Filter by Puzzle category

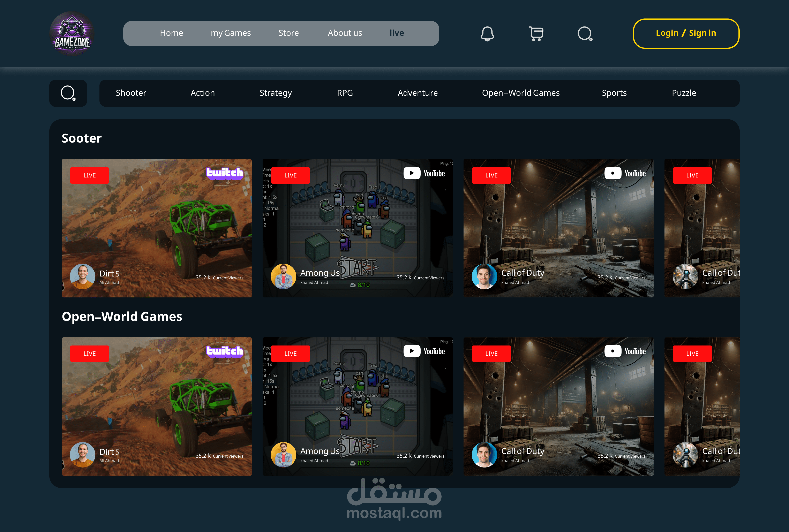(684, 93)
